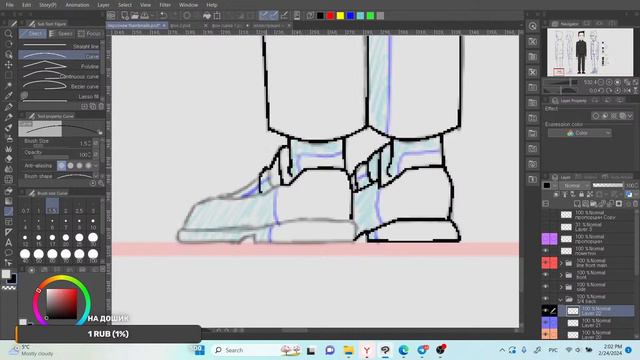Click the Undo arrow in the top toolbar
640x360 pixels.
[164, 16]
